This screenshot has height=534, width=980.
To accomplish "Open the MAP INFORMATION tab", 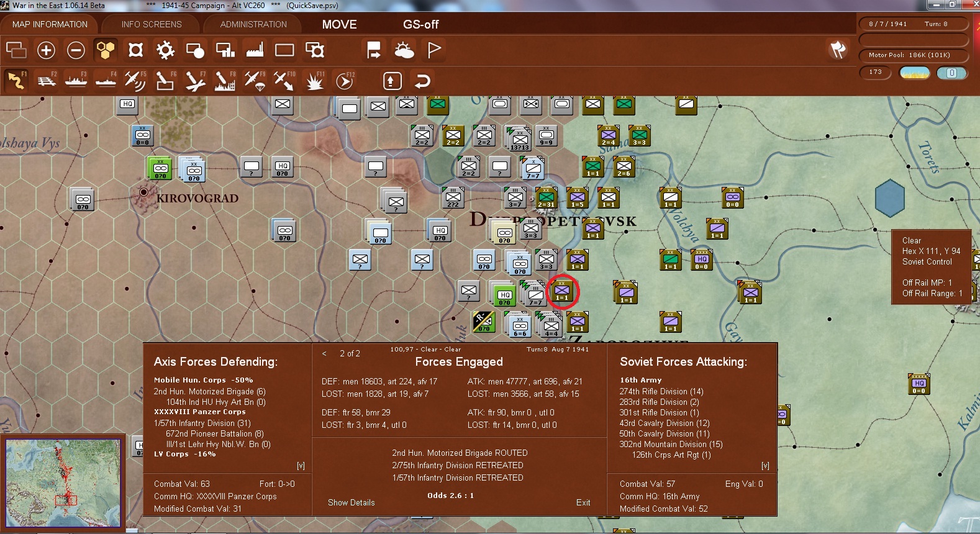I will point(50,24).
